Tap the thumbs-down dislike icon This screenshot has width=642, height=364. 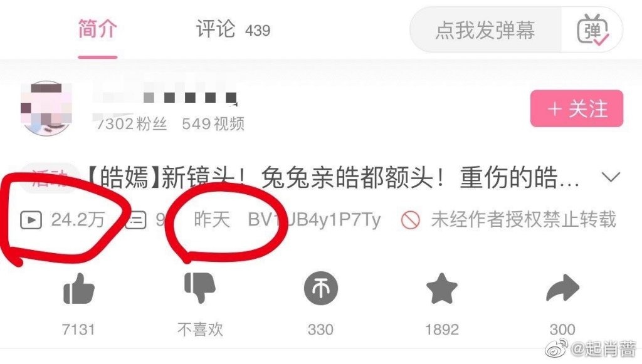200,288
